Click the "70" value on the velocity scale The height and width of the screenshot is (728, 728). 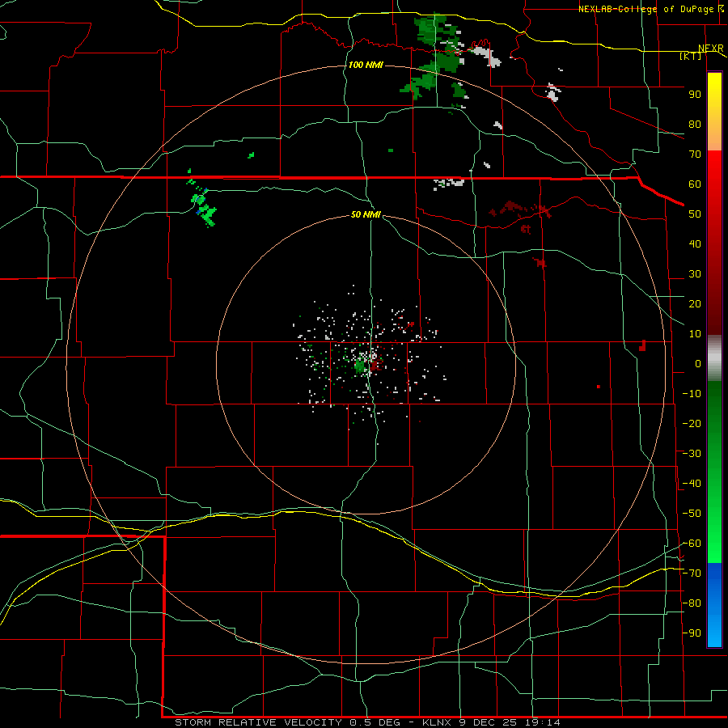tap(695, 154)
